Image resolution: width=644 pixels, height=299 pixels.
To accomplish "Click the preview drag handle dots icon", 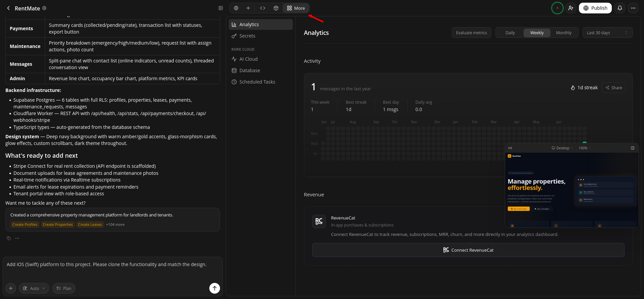I will [x=510, y=148].
